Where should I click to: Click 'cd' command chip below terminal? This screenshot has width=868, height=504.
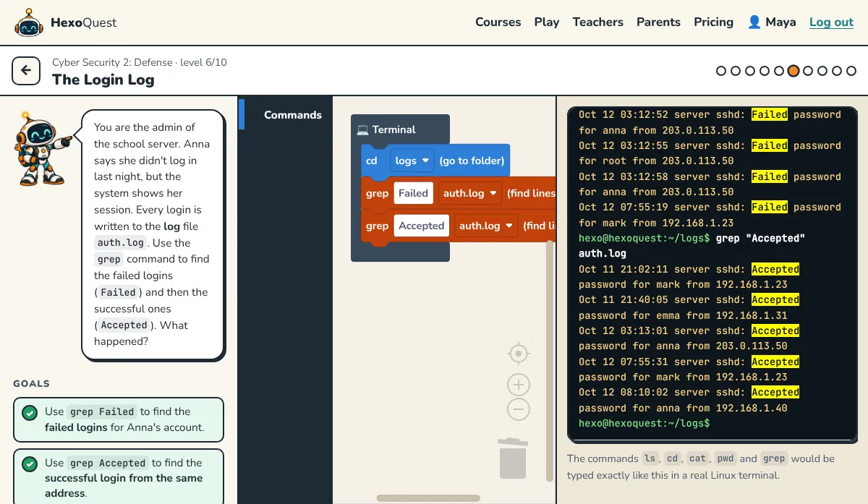[x=673, y=458]
